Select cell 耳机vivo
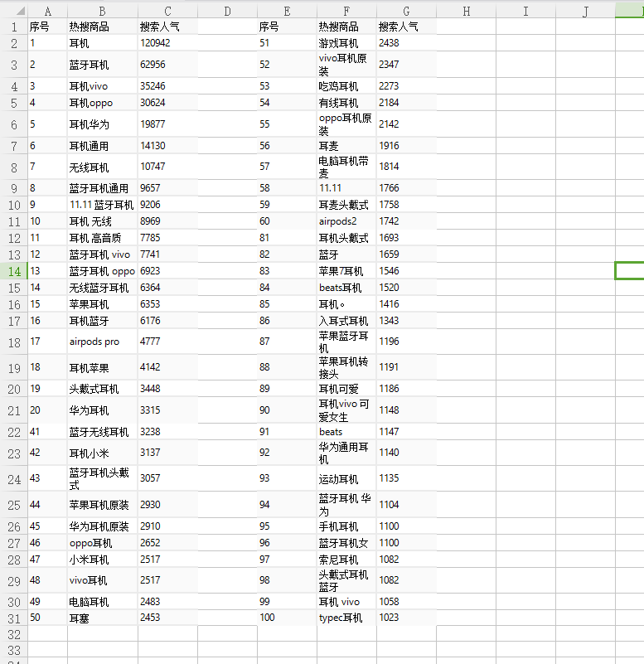The image size is (644, 664). coord(103,86)
